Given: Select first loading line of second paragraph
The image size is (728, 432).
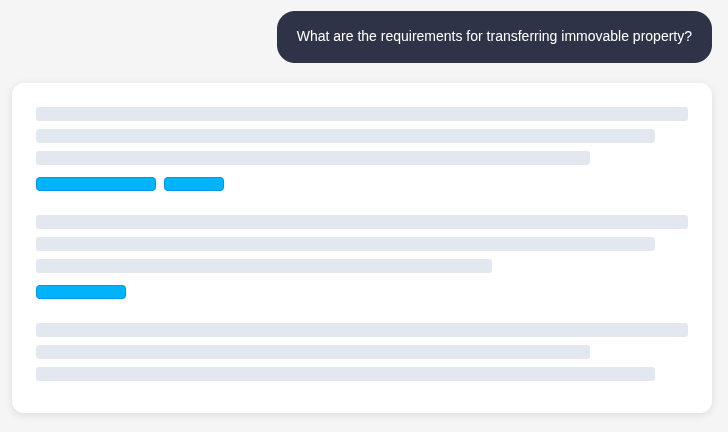Looking at the screenshot, I should [x=362, y=222].
